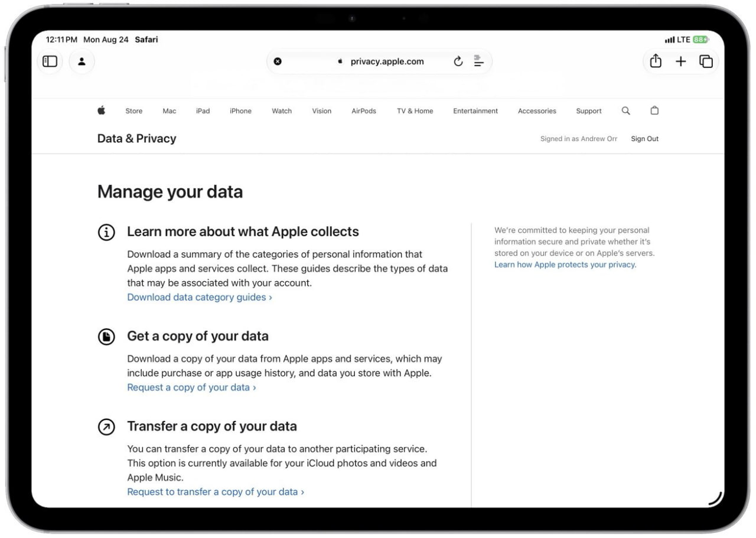Click the Data & Privacy heading link
Screen dimensions: 756x538
coord(136,139)
